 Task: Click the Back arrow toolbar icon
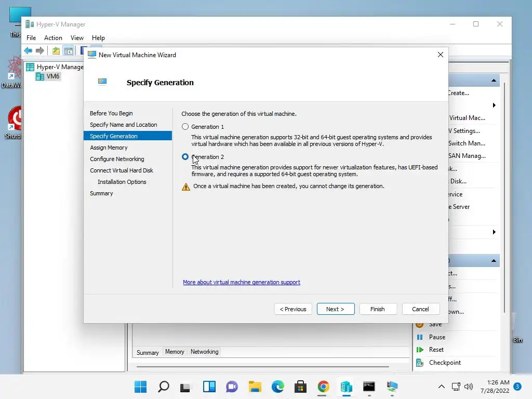tap(28, 51)
